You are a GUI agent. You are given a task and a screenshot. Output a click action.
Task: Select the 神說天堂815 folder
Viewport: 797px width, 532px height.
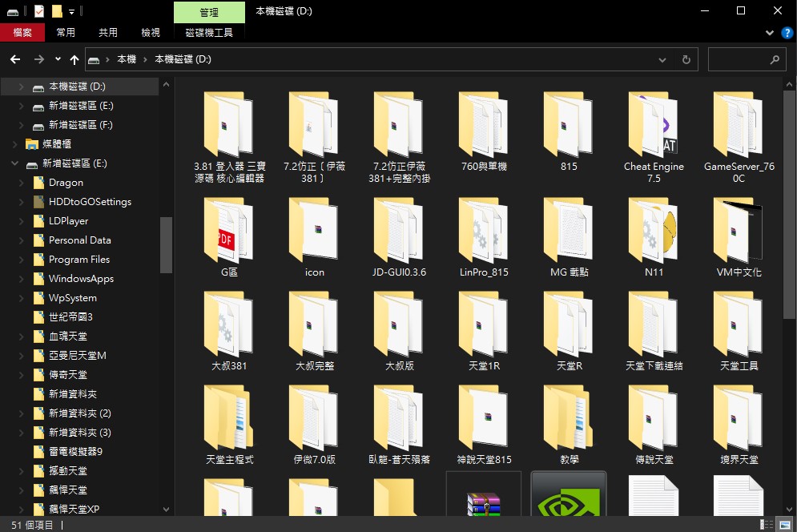(484, 425)
